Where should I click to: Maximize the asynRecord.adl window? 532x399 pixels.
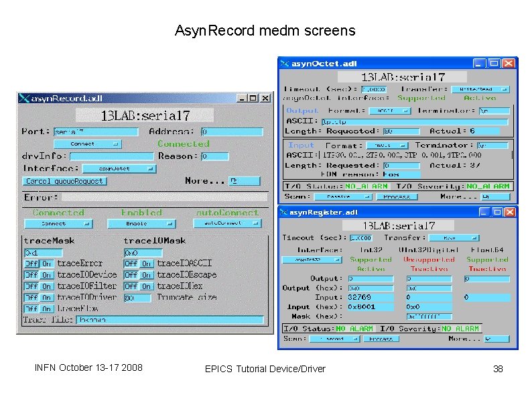coord(253,98)
